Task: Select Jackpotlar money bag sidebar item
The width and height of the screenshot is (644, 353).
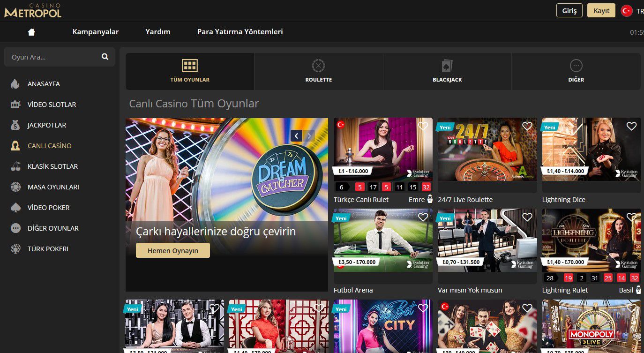Action: point(46,125)
